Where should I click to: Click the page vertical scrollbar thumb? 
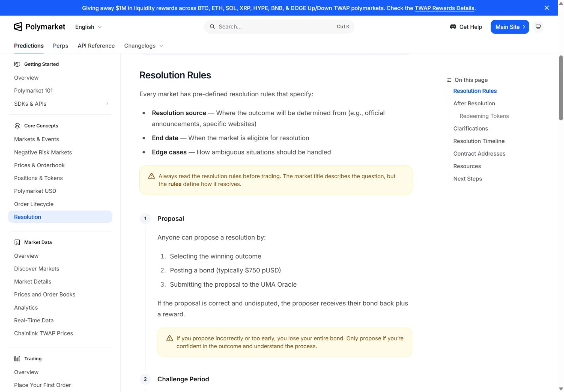pos(561,88)
